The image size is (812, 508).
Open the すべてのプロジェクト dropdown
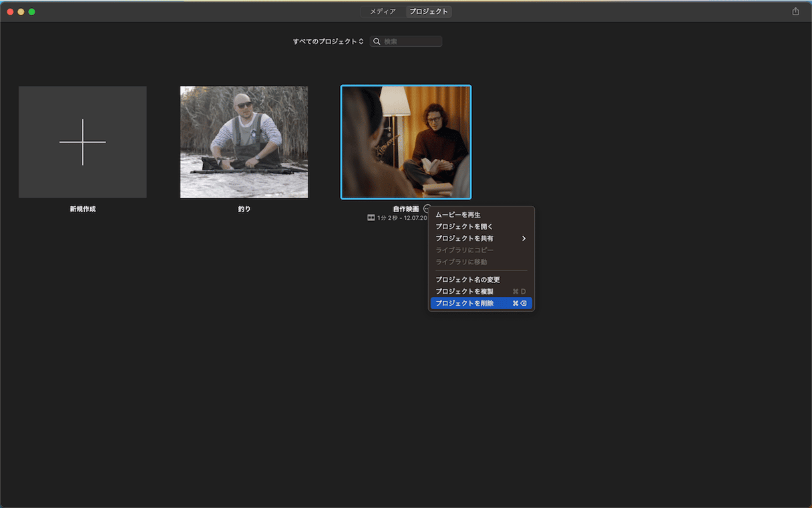328,41
